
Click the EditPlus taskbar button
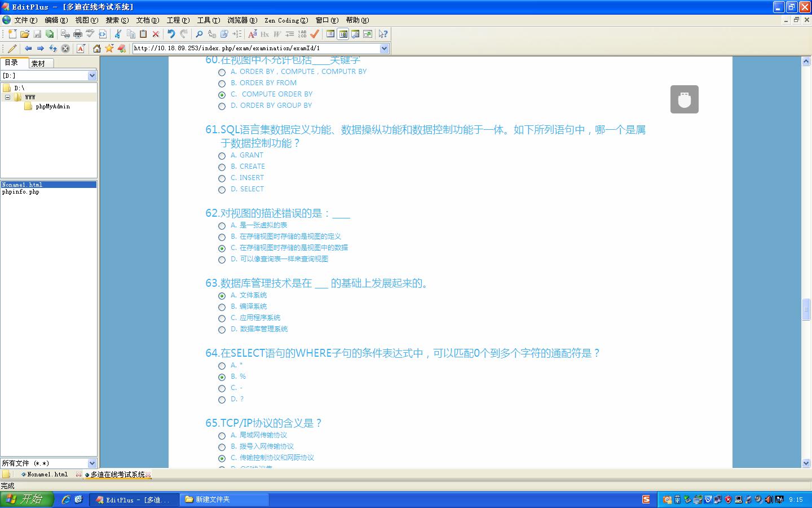point(134,500)
